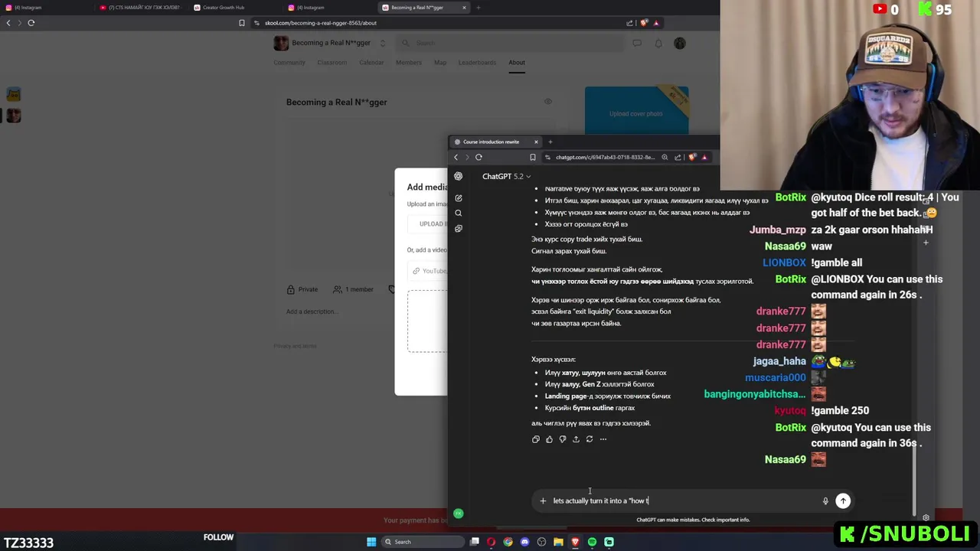Open Windows Start menu
This screenshot has width=980, height=551.
[x=371, y=542]
